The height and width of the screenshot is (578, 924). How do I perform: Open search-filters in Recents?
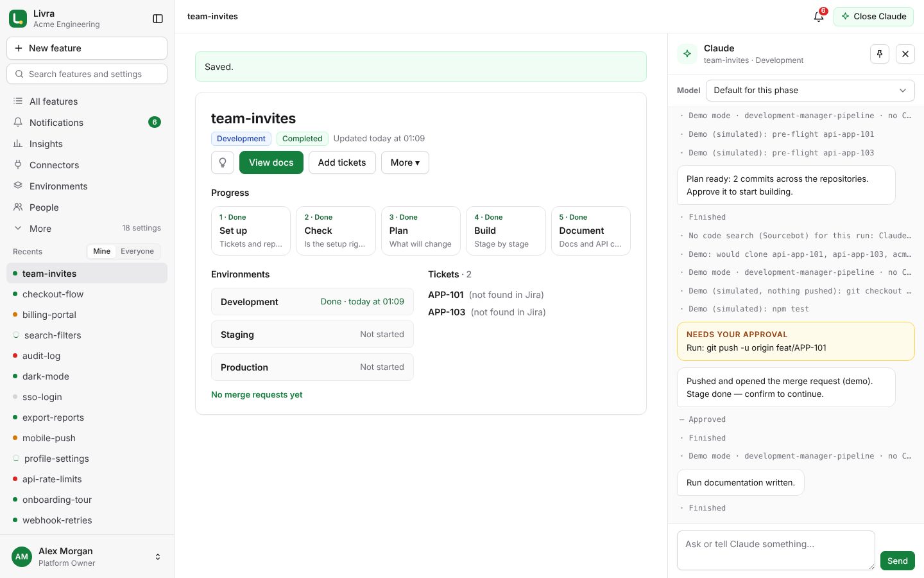click(x=87, y=335)
